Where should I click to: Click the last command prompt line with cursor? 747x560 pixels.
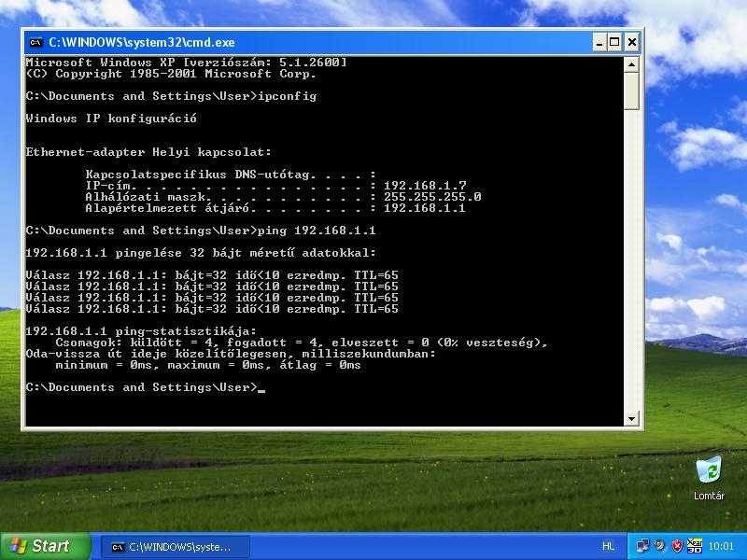click(146, 387)
